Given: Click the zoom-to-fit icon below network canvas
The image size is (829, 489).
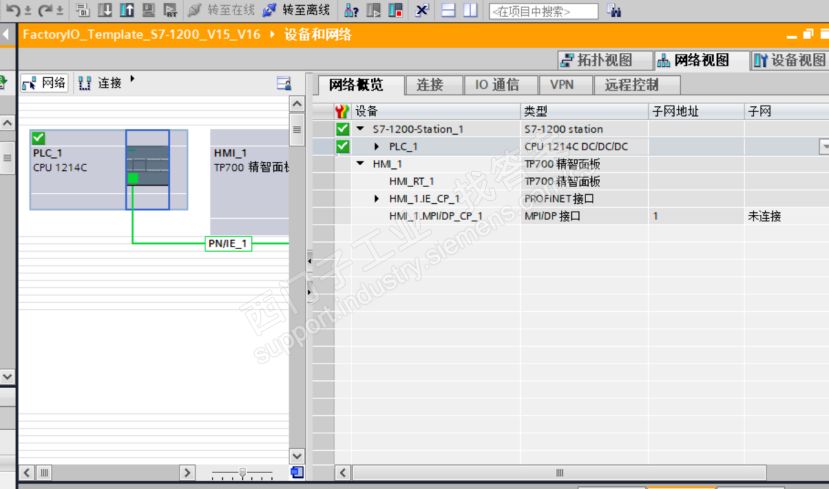Looking at the screenshot, I should pos(297,472).
